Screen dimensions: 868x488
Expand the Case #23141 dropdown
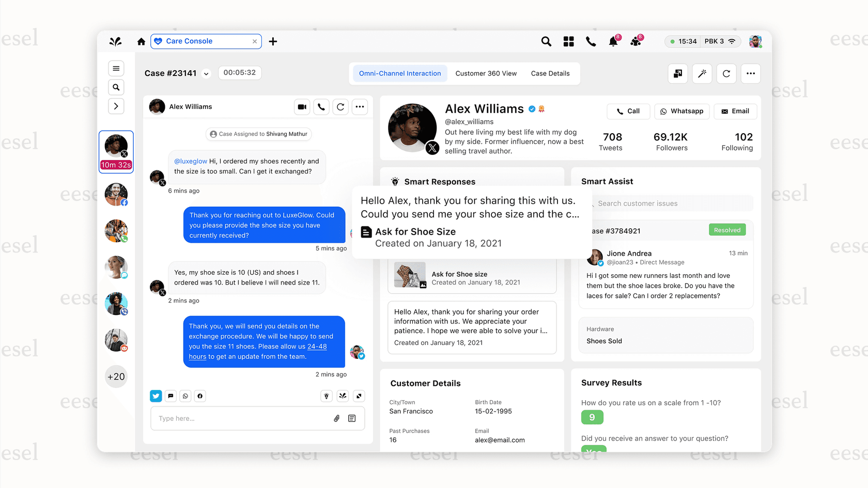(x=206, y=73)
